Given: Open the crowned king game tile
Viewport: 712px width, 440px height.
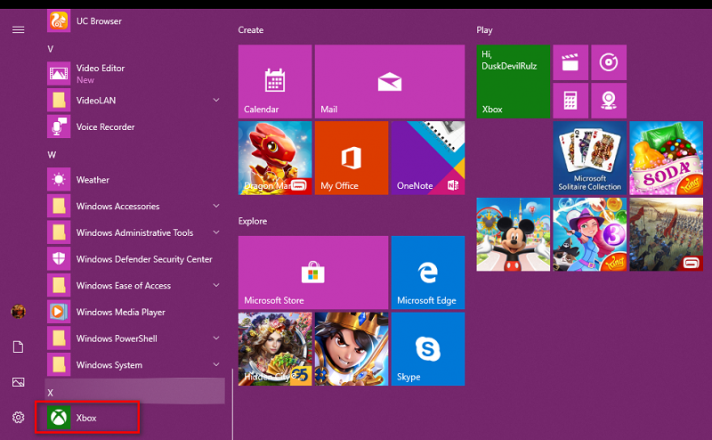Looking at the screenshot, I should pos(351,349).
